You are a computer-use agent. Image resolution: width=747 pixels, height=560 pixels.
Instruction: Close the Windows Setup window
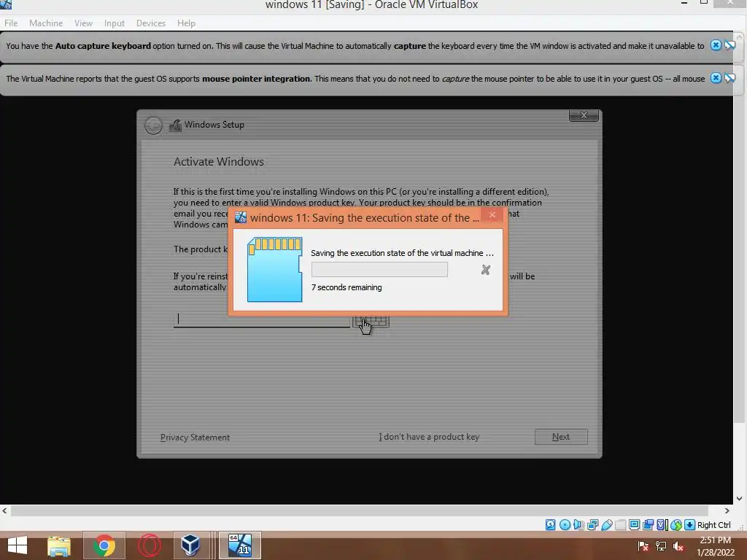(x=584, y=115)
